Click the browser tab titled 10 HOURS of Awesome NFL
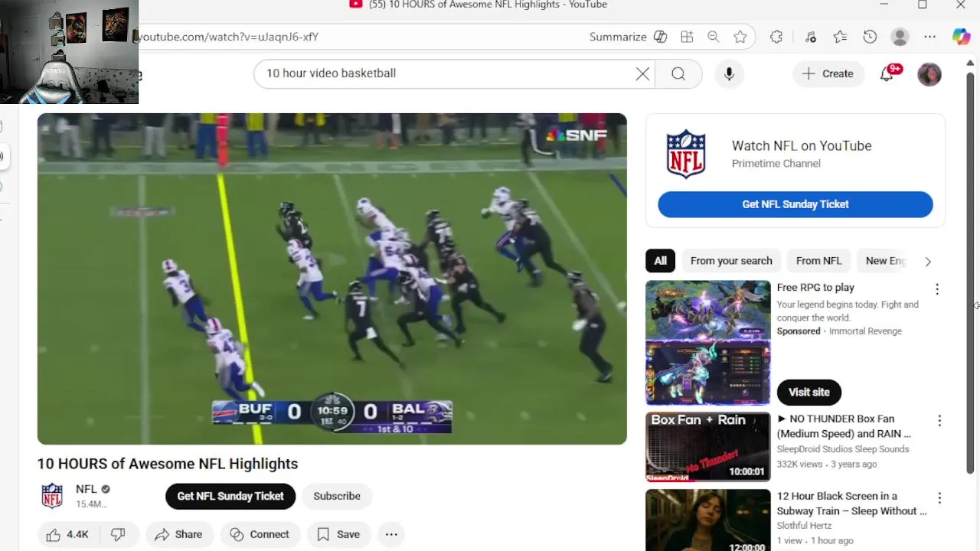 [479, 5]
